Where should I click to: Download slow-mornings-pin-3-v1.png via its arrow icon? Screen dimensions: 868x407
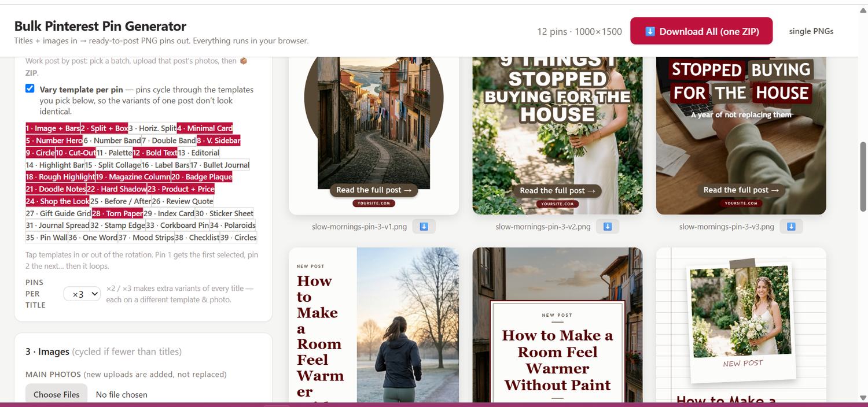click(424, 227)
